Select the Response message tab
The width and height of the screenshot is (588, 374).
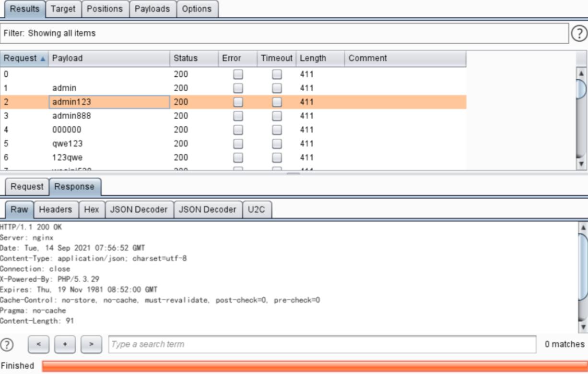[74, 187]
